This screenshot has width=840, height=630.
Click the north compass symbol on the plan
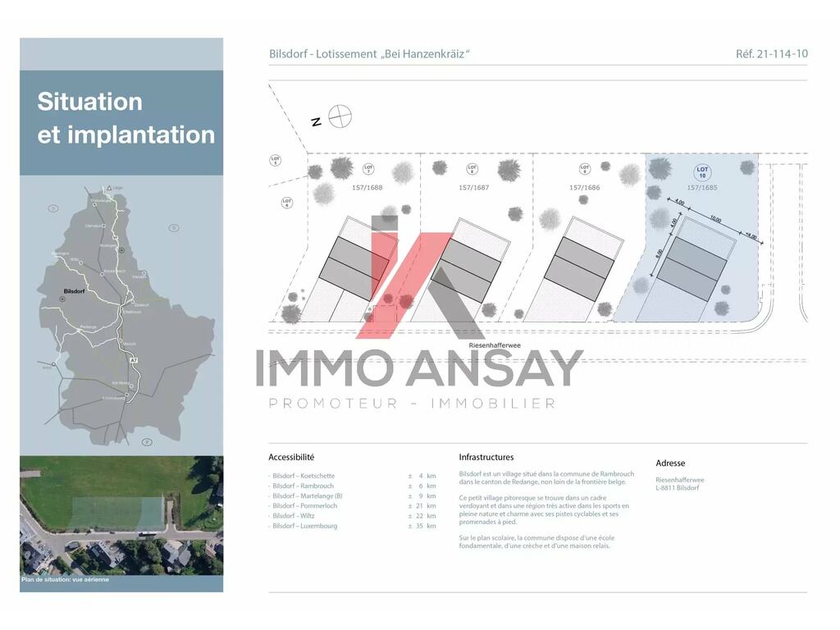340,116
